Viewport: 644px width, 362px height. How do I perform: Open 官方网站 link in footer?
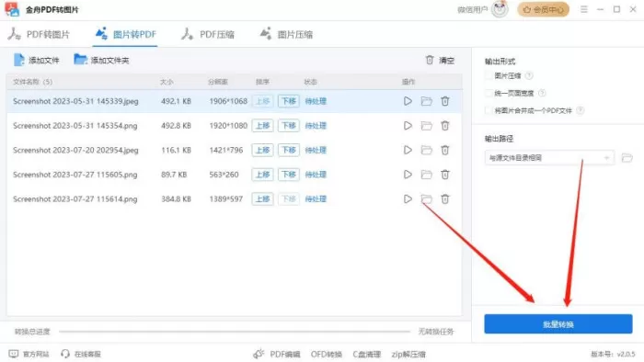click(x=29, y=354)
